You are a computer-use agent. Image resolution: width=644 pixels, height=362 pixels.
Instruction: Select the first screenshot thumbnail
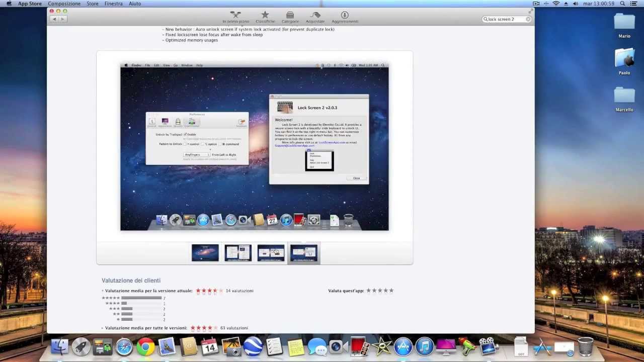tap(205, 253)
